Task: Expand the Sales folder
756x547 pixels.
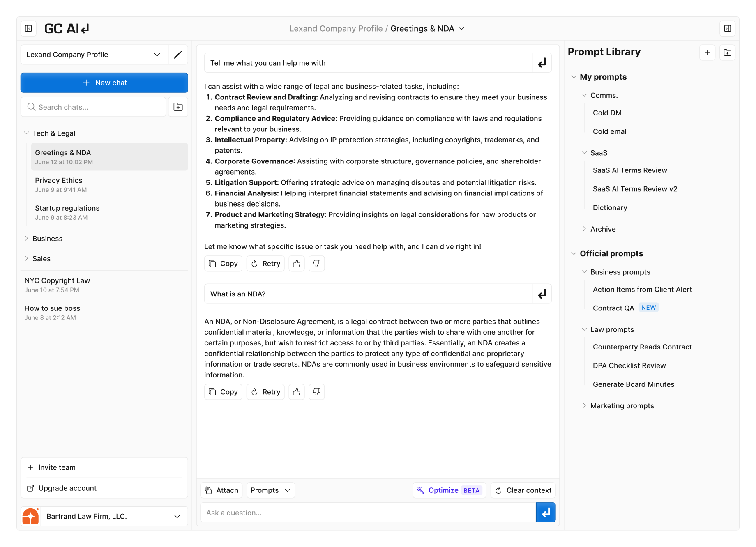Action: pyautogui.click(x=27, y=259)
